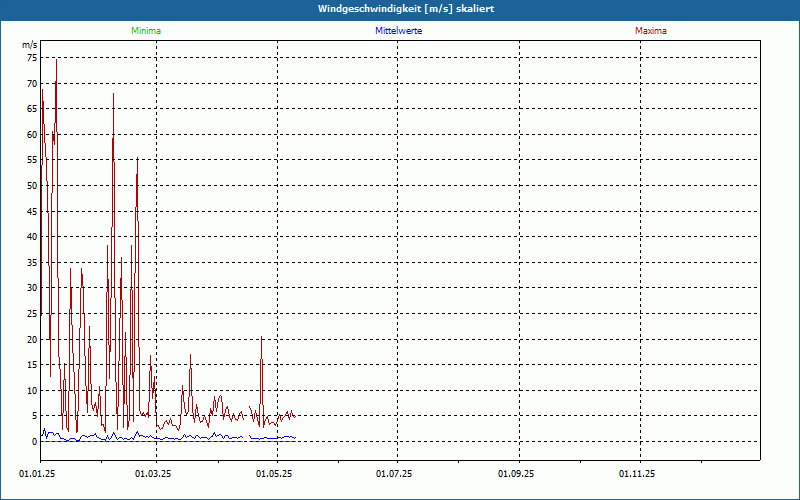
Task: Click the 01.01.25 date label
Action: (37, 474)
